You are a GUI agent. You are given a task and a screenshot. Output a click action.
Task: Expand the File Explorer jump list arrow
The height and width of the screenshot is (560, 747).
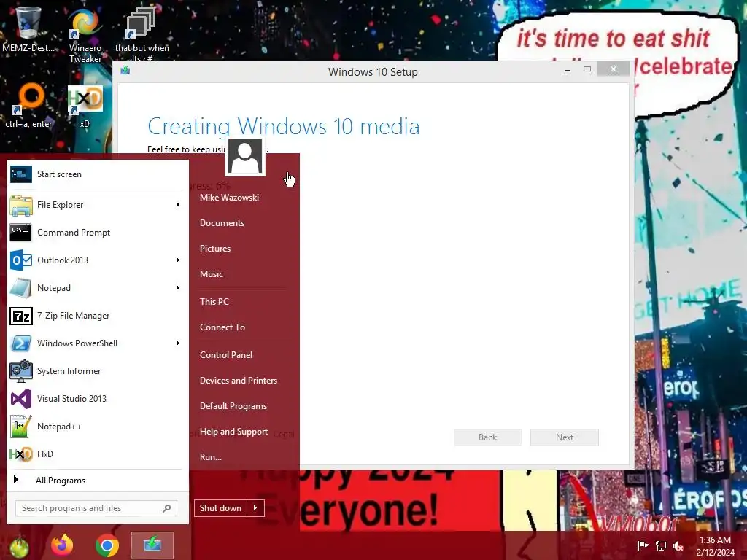click(178, 205)
